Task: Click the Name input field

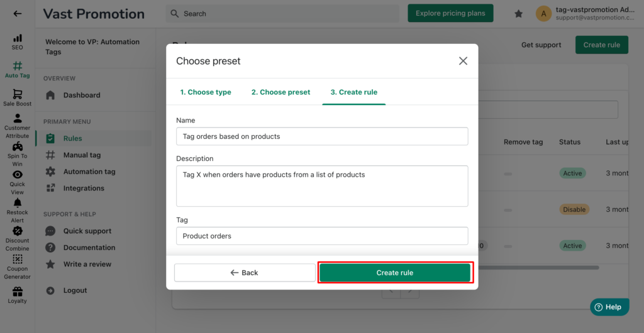Action: click(322, 136)
